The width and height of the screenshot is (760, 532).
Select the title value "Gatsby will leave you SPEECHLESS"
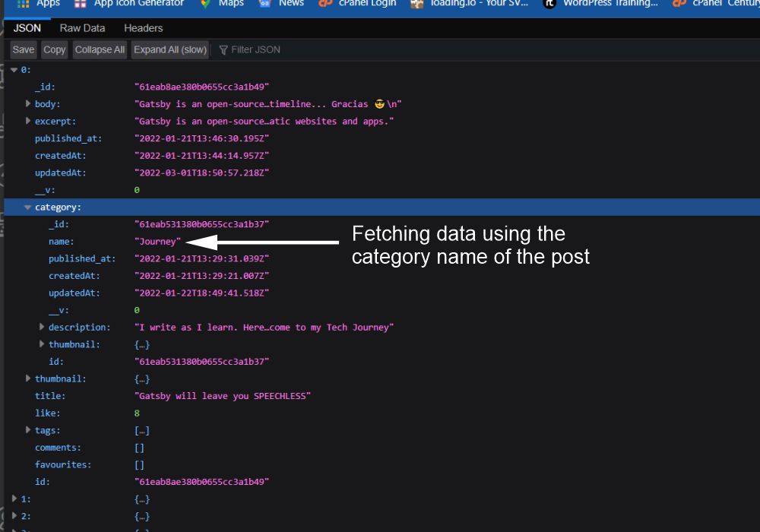pos(223,396)
